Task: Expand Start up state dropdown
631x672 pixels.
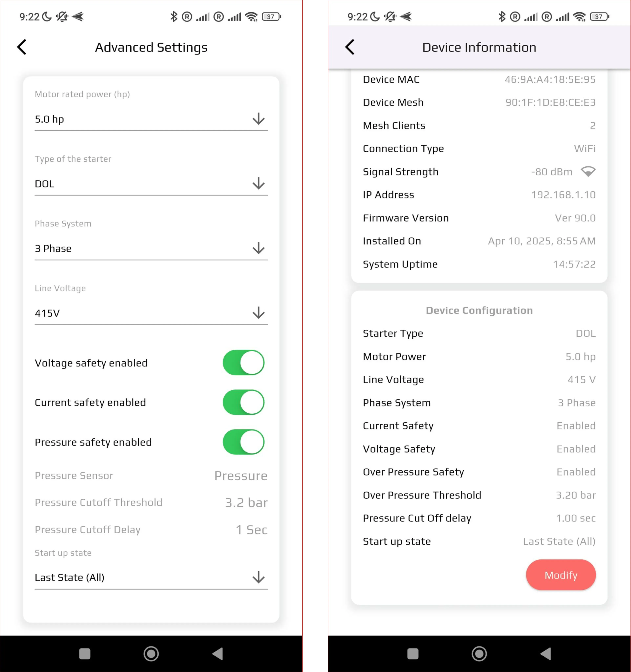Action: pyautogui.click(x=151, y=577)
